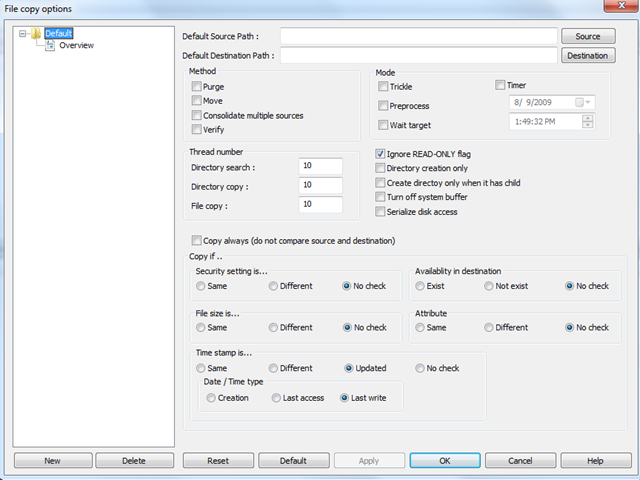640x480 pixels.
Task: Select Not exist under Availability in destination
Action: [x=489, y=286]
